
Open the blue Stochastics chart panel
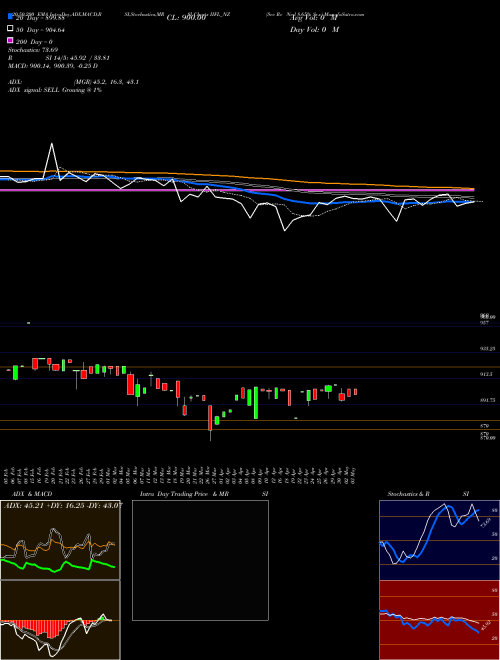439,540
